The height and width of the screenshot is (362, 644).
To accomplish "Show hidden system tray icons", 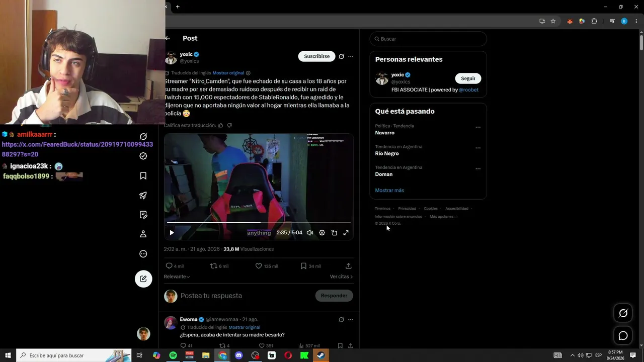I will (573, 355).
